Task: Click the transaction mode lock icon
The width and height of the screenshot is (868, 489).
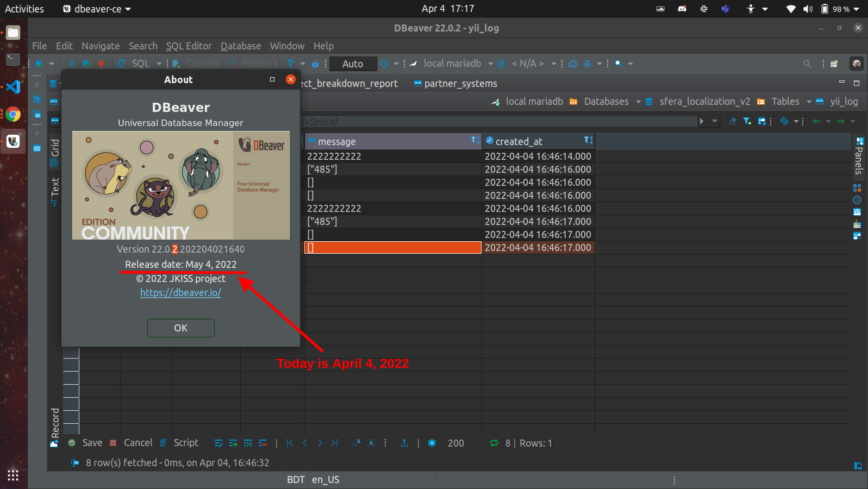Action: click(315, 64)
